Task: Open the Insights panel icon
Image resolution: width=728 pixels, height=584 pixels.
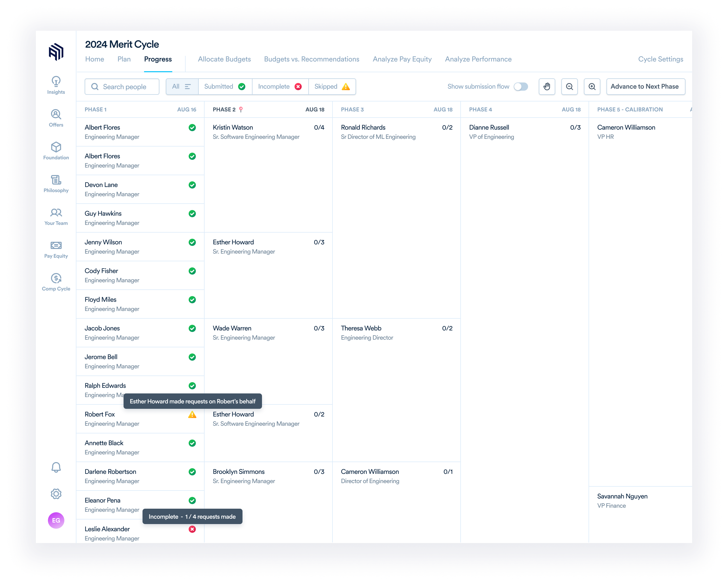Action: click(x=56, y=82)
